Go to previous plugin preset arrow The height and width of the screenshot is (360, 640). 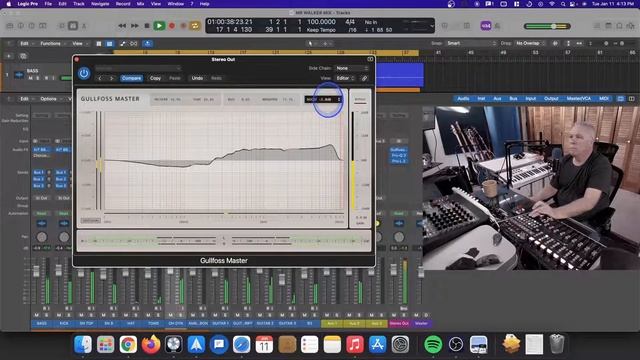(100, 78)
